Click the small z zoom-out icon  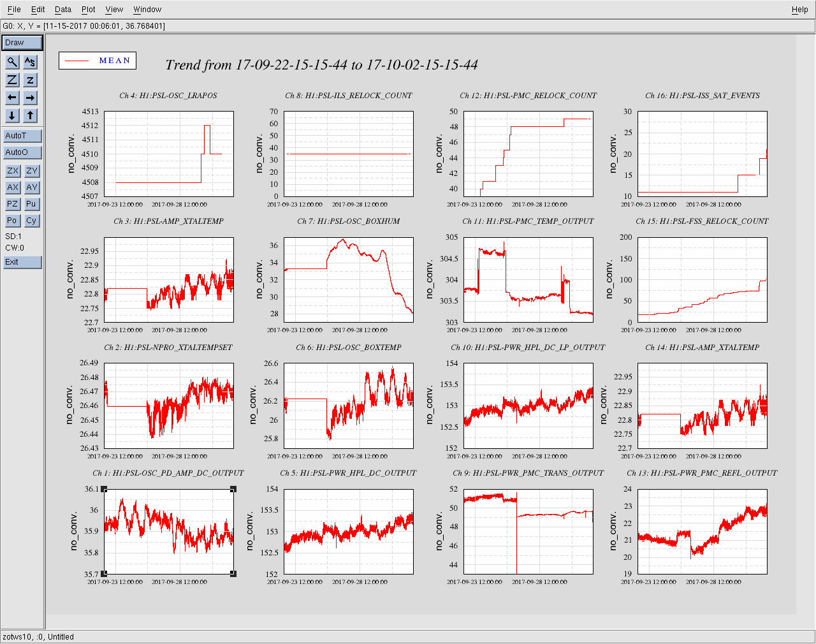tap(30, 80)
